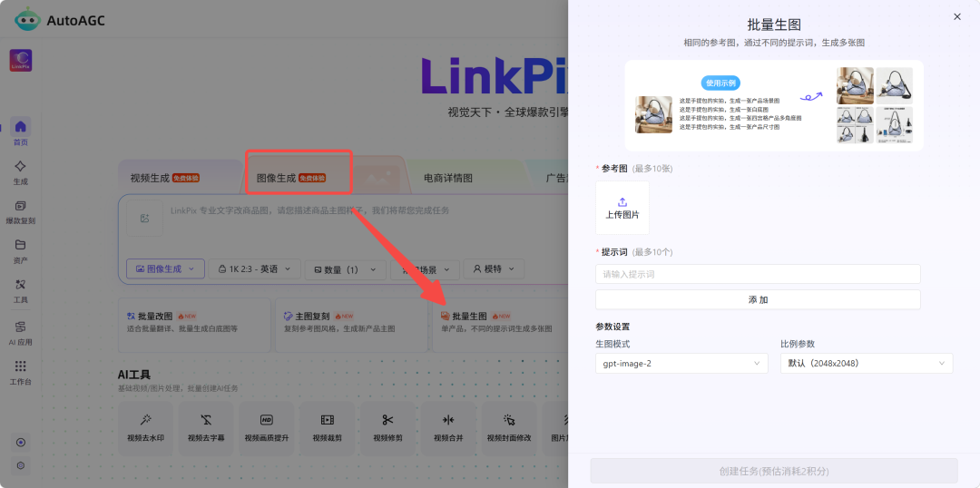Select the 视频封面修改 tool

(509, 428)
